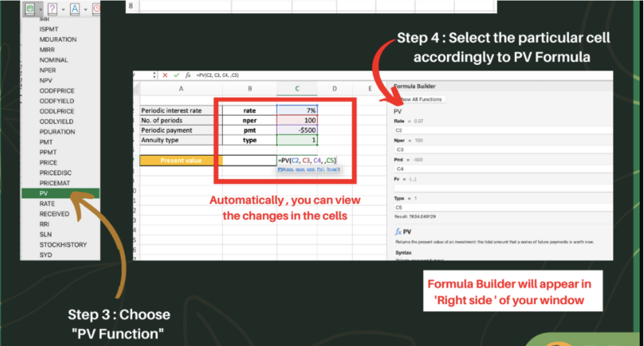Click the 'Periodic payment' cell
The height and width of the screenshot is (346, 644).
(181, 130)
